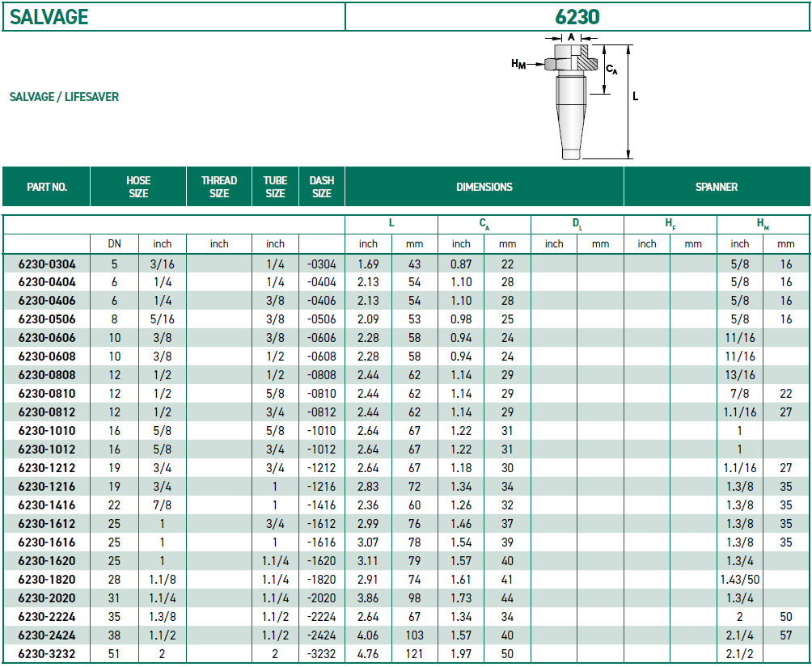Click the TUBE SIZE column header
The image size is (812, 667).
(x=275, y=187)
